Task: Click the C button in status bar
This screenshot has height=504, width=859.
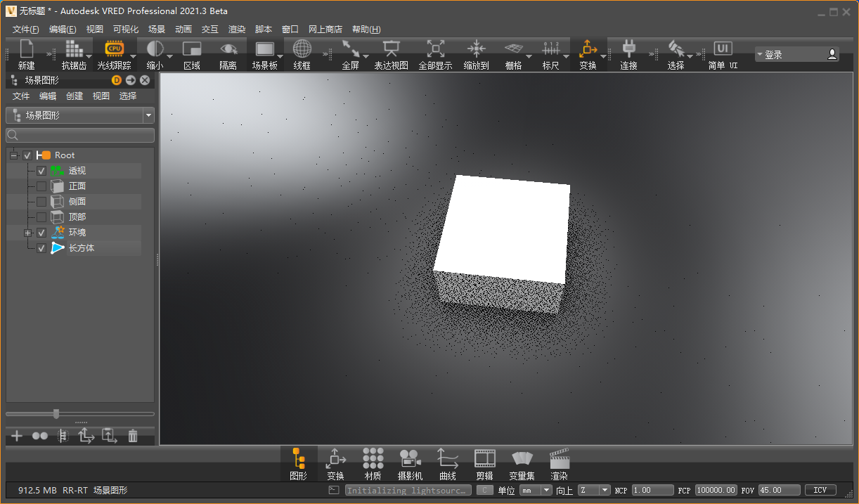Action: pyautogui.click(x=485, y=490)
